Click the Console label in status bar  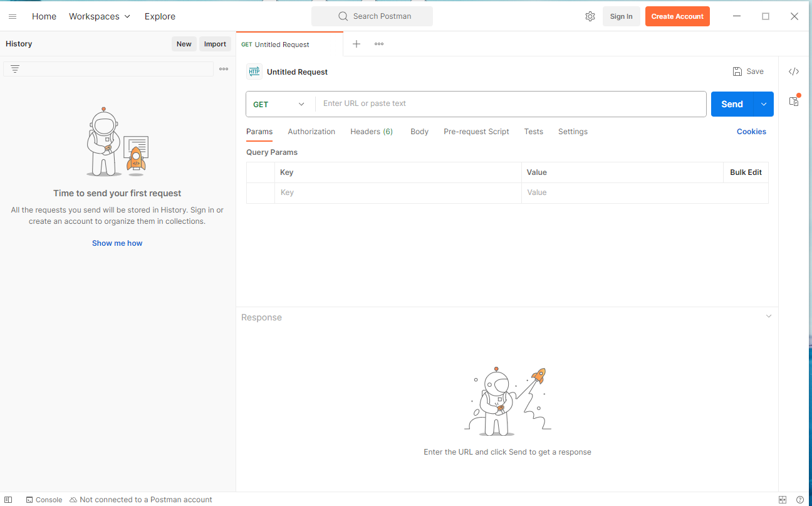pyautogui.click(x=49, y=500)
